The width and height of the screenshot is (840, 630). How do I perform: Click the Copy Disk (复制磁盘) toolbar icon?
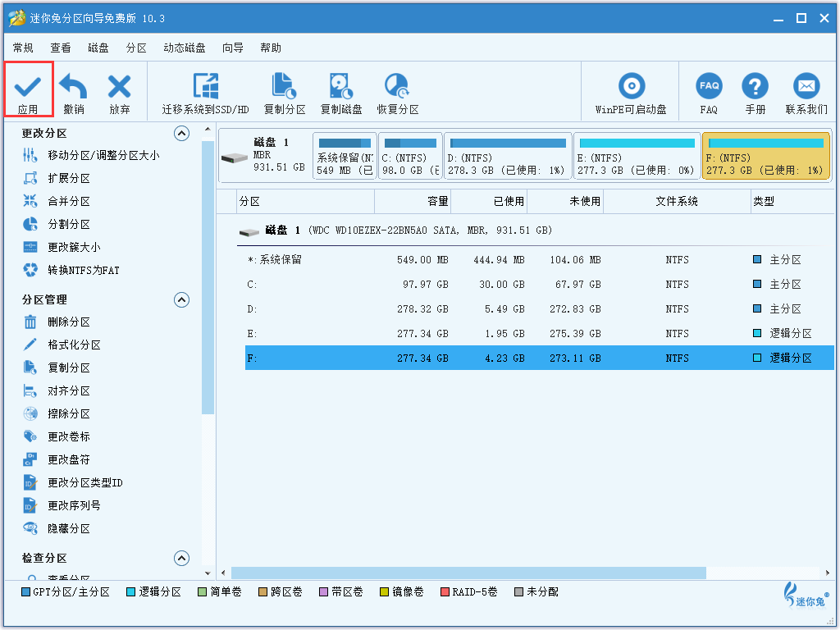click(x=340, y=85)
